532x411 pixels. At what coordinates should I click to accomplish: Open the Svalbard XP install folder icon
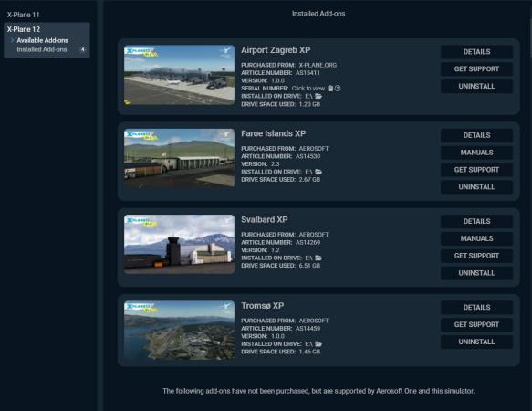coord(318,258)
